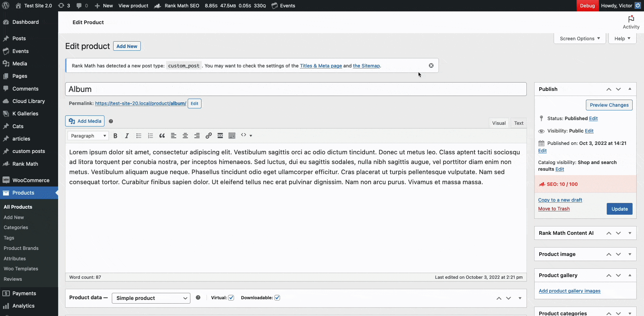
Task: Open the toolbar toggle keyboard icon
Action: [232, 136]
